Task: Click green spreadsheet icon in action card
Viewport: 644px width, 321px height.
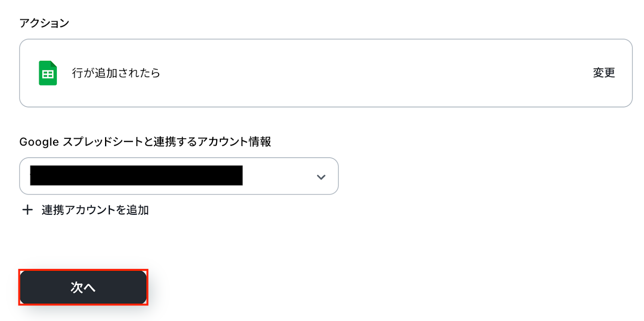Action: point(47,73)
